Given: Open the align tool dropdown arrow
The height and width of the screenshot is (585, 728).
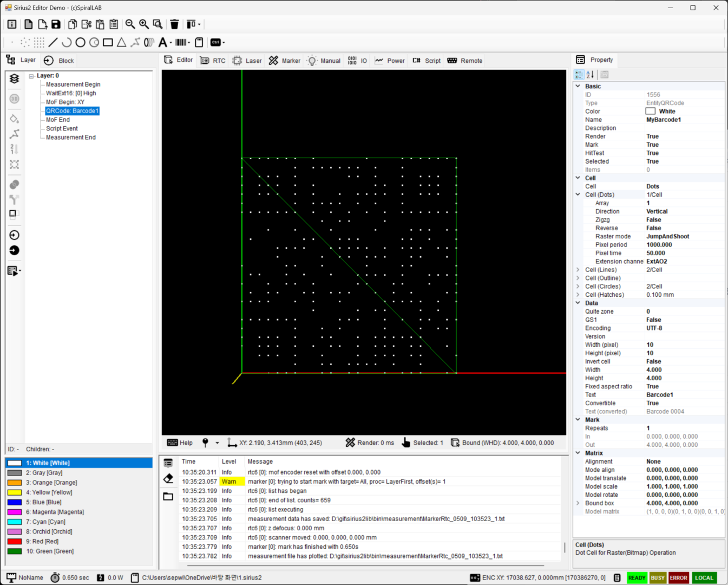Looking at the screenshot, I should (199, 24).
